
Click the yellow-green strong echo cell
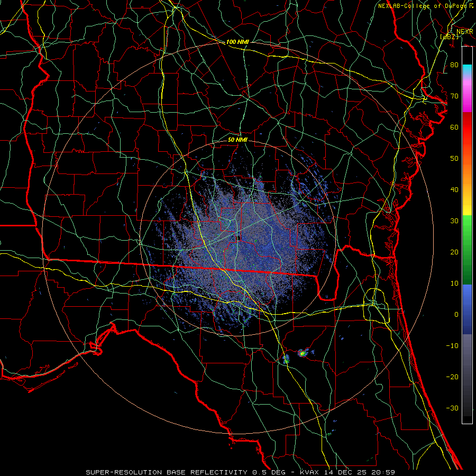coord(302,353)
